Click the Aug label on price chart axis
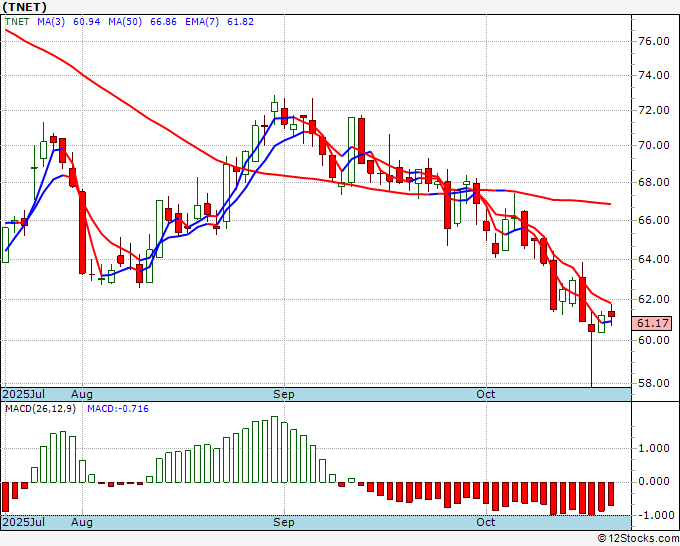 coord(82,394)
